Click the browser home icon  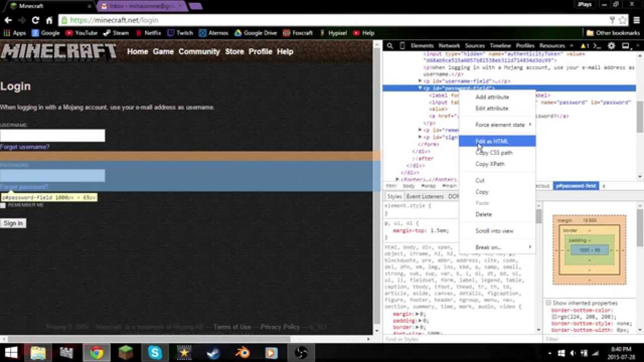[x=49, y=20]
